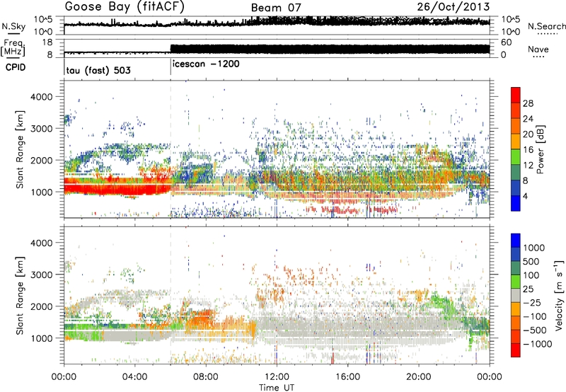
Task: Select the 'Beam 07' label
Action: point(276,8)
